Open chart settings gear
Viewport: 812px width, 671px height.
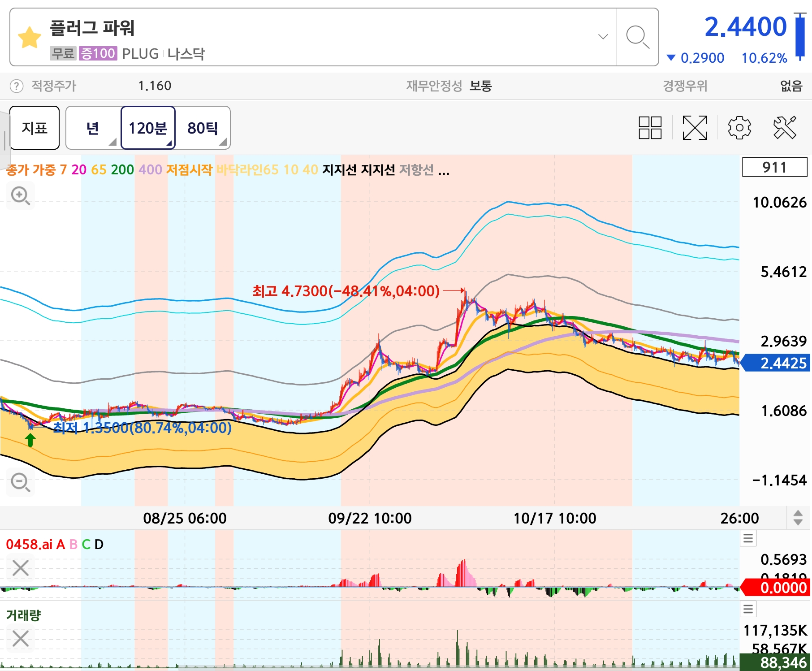point(739,128)
